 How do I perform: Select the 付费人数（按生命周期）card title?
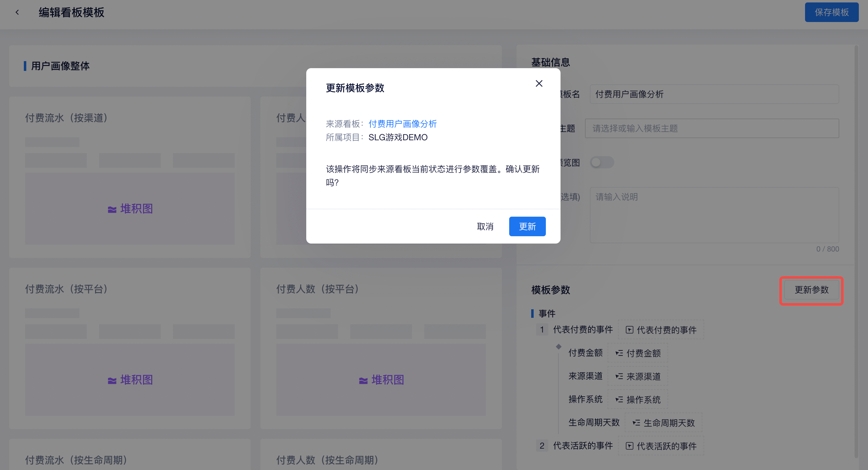(327, 460)
